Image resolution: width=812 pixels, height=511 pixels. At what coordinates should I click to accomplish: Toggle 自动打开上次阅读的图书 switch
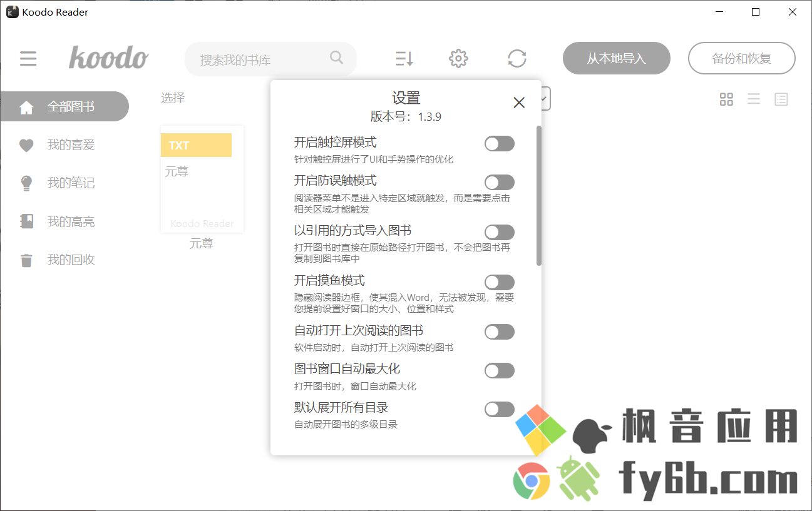(x=500, y=332)
